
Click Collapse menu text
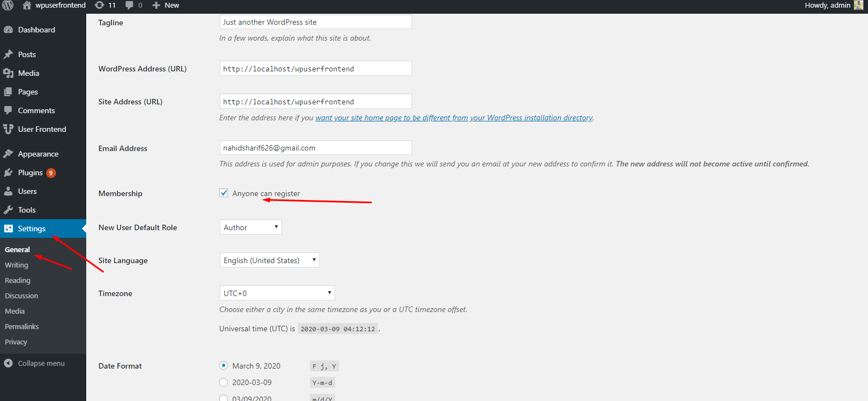tap(41, 363)
